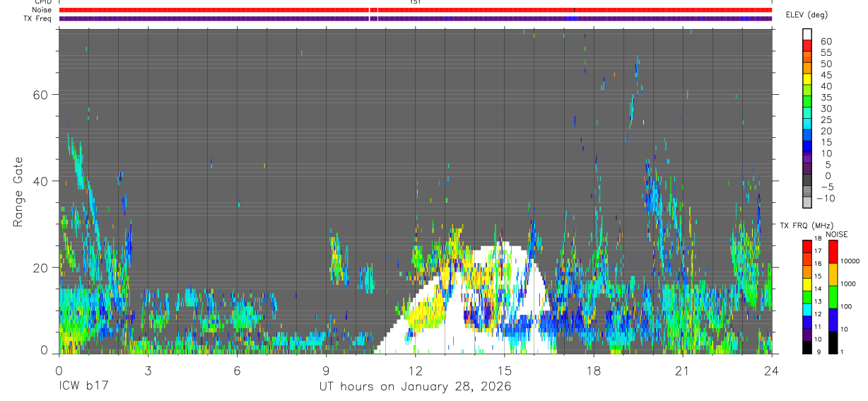This screenshot has width=868, height=401.
Task: Click the red top segment of TX FRQ bar
Action: [807, 245]
